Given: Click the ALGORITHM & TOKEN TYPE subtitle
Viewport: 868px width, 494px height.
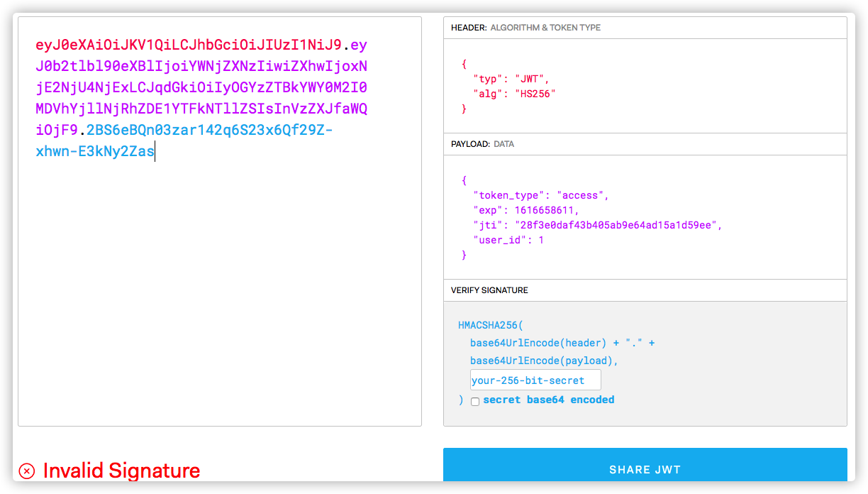Looking at the screenshot, I should (546, 28).
